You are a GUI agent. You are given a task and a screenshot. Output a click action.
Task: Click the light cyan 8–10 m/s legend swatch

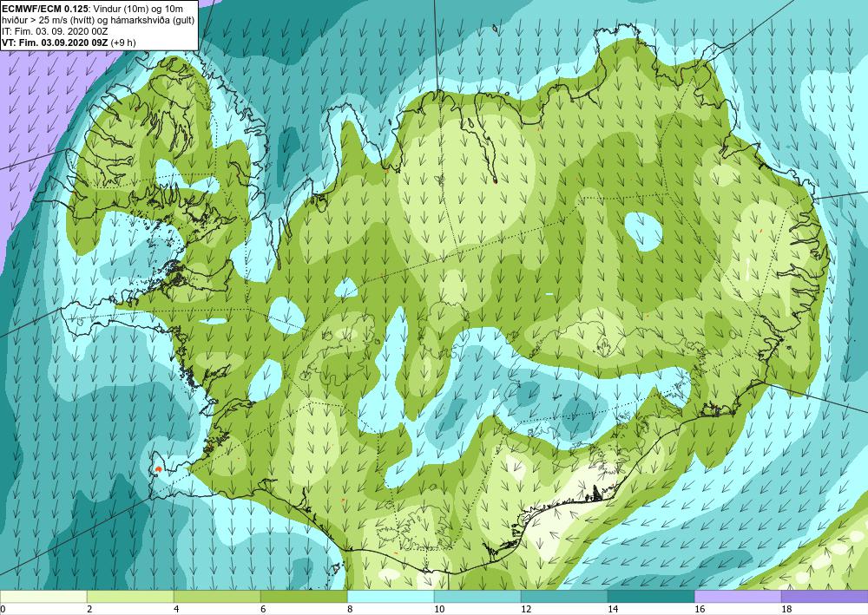(391, 597)
